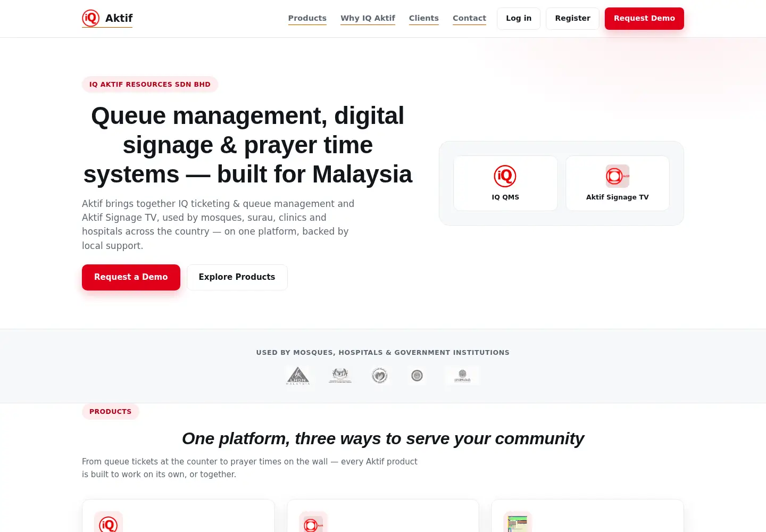Click the IQ QMS logo icon

505,176
